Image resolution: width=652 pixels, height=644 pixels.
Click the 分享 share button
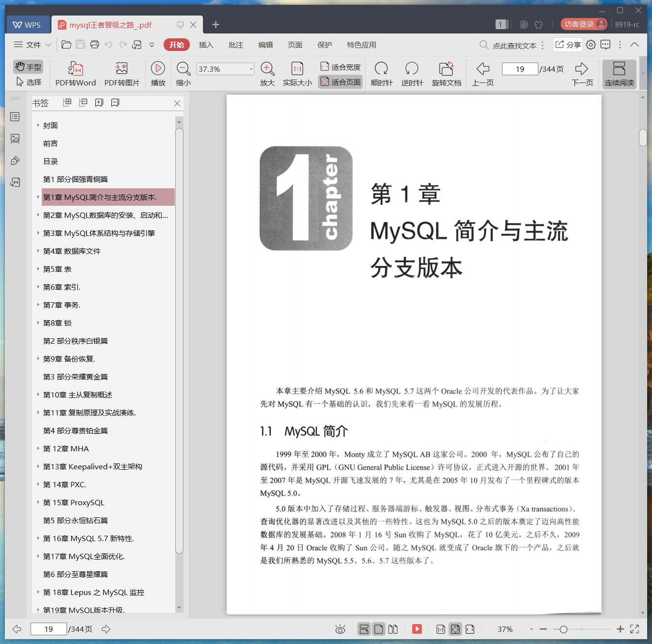tap(568, 45)
